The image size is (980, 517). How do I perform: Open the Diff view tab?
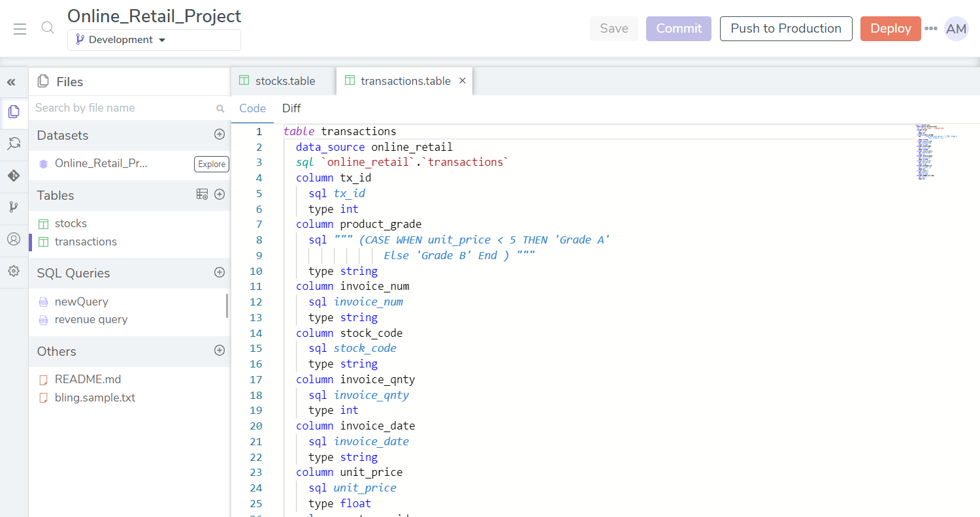291,108
